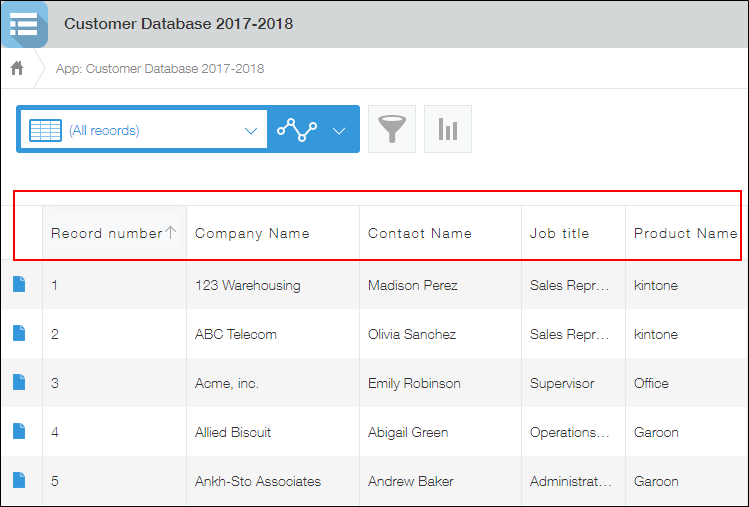The height and width of the screenshot is (507, 749).
Task: Click App: Customer Database 2017-2018 breadcrumb
Action: coord(160,69)
